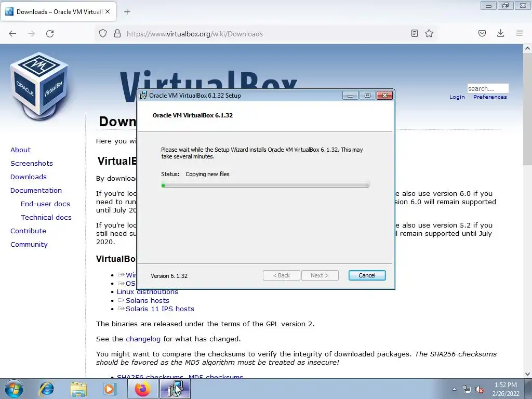Open File Explorer from the taskbar

[78, 389]
